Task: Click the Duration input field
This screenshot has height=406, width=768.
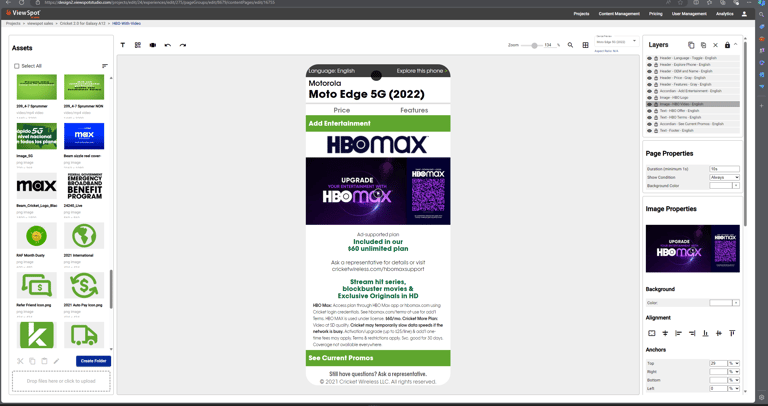Action: point(724,169)
